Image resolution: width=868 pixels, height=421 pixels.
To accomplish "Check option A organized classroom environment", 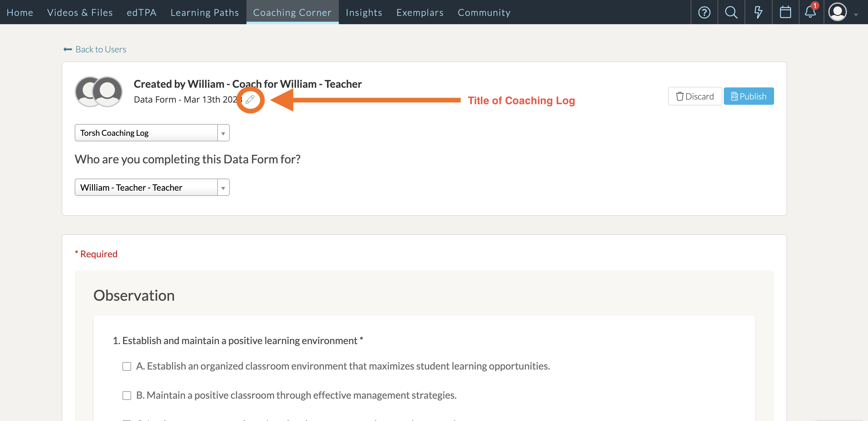I will coord(127,366).
